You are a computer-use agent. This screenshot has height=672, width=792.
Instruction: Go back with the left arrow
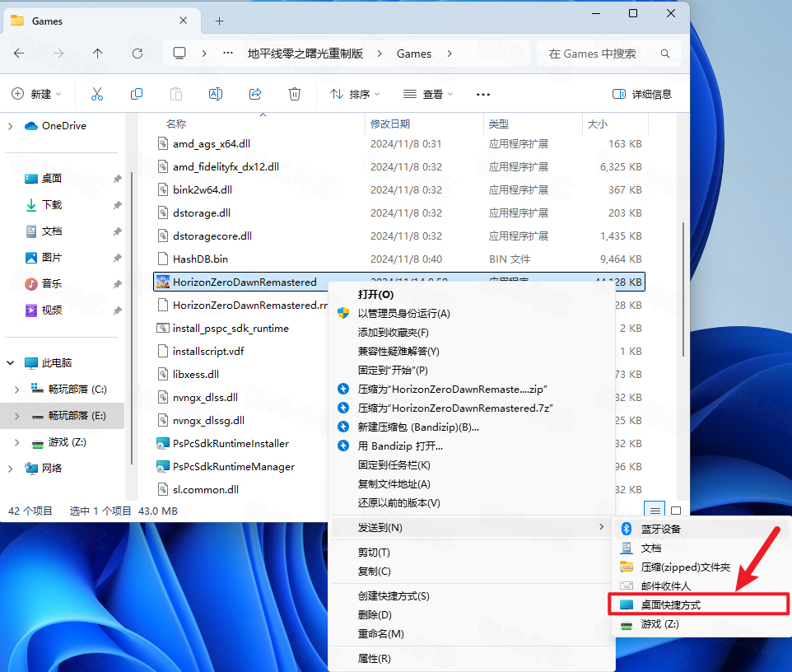(19, 54)
